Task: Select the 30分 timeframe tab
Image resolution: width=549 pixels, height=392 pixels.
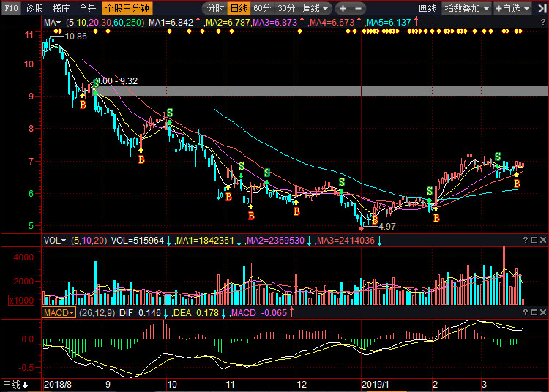Action: (287, 9)
